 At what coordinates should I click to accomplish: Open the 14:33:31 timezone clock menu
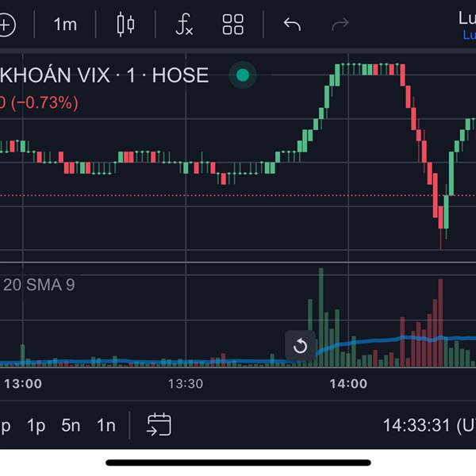429,425
